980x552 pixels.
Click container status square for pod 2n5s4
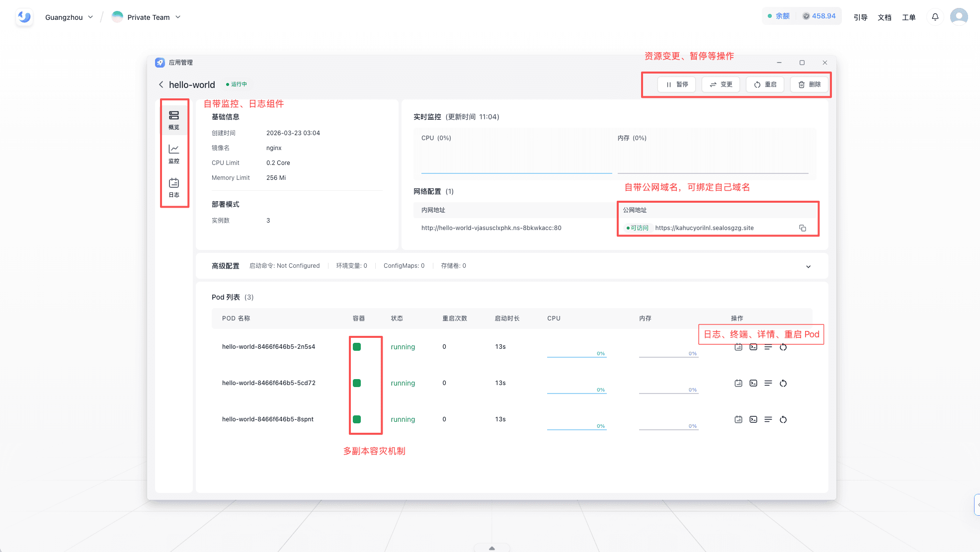point(357,347)
